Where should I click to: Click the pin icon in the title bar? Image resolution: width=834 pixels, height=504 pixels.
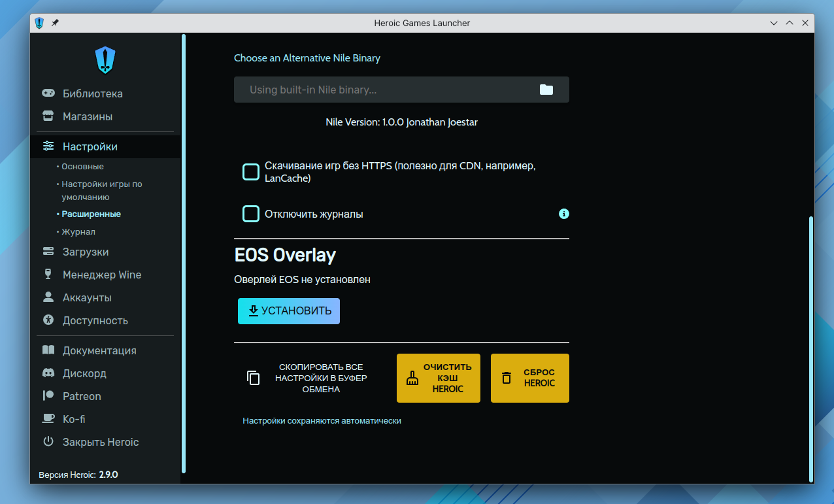click(x=55, y=23)
